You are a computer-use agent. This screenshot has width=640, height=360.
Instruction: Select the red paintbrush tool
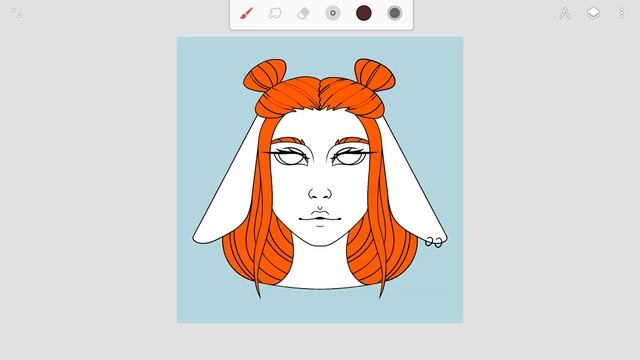tap(247, 13)
